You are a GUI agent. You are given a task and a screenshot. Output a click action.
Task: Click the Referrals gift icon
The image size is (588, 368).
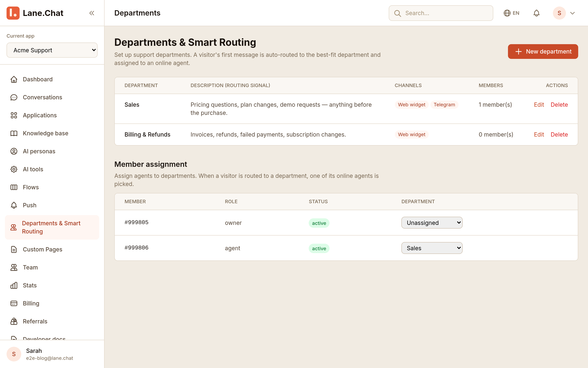(x=14, y=322)
